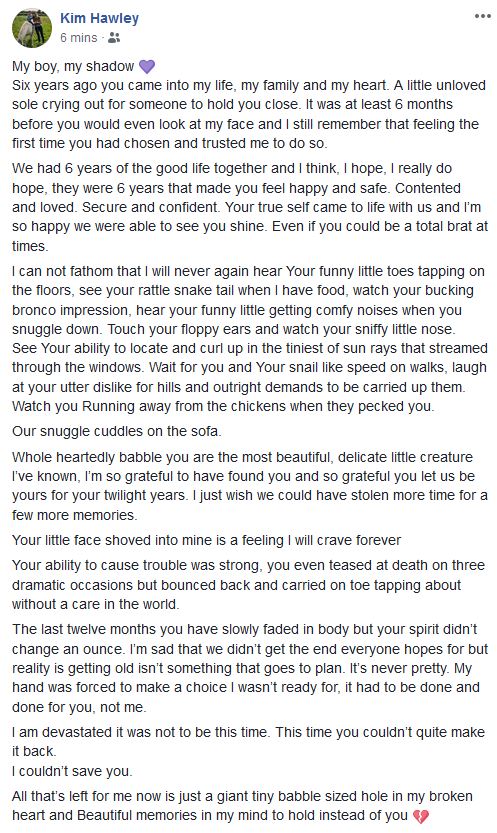Image resolution: width=497 pixels, height=833 pixels.
Task: Open Kim Hawley's profile name link
Action: (x=99, y=18)
